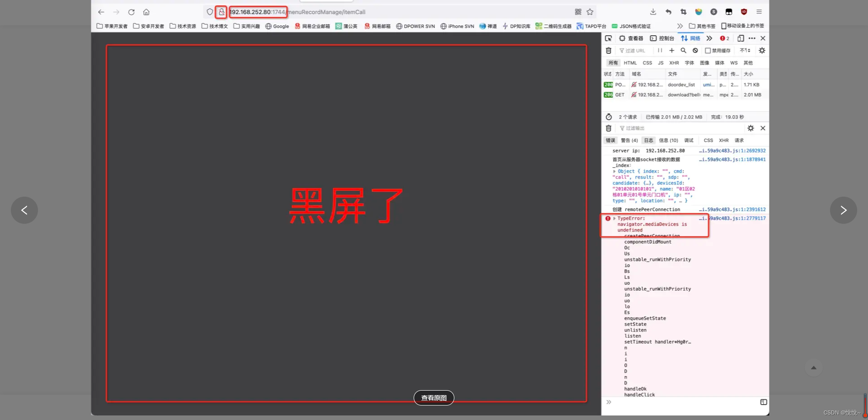Click the 过滤输出 console filter input
Viewport: 868px width, 420px height.
click(x=637, y=128)
